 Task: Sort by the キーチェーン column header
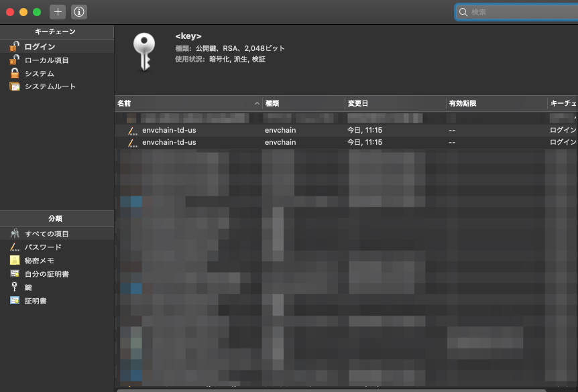click(563, 103)
